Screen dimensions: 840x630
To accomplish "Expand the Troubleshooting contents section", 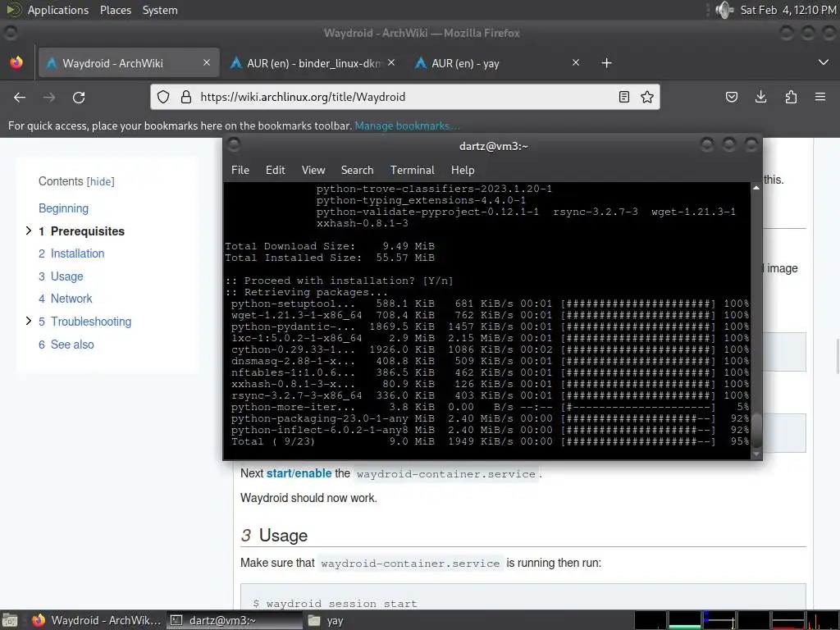I will point(29,321).
